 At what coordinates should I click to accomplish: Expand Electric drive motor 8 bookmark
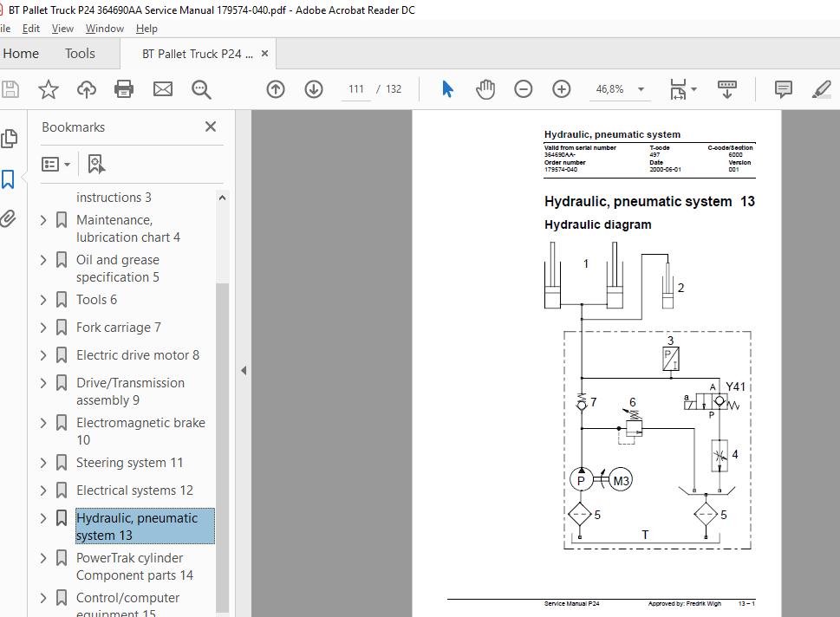(x=43, y=355)
